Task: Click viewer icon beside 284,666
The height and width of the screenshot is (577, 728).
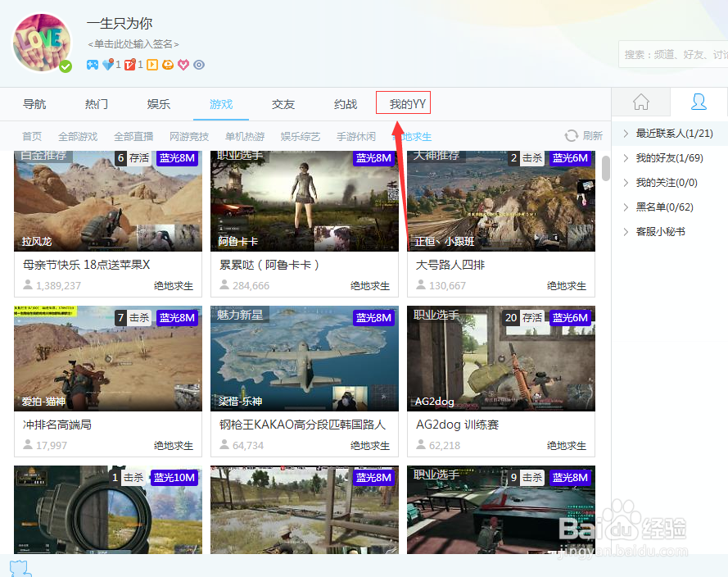Action: (x=224, y=284)
